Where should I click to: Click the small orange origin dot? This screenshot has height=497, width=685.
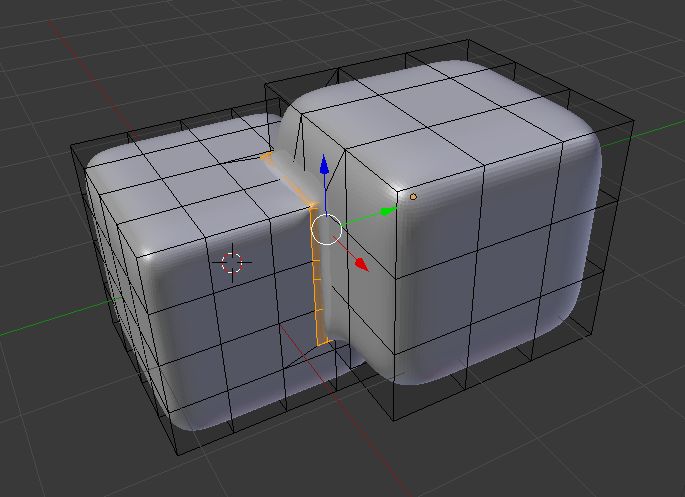click(413, 197)
